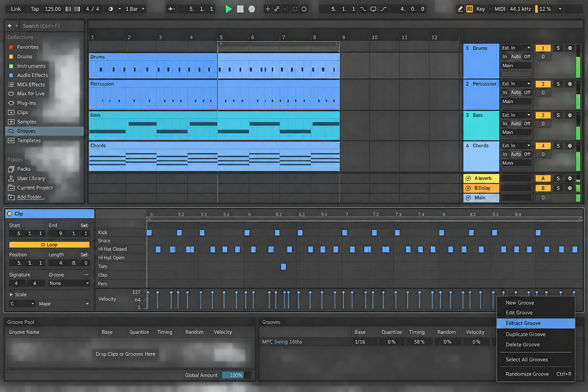Viewport: 588px width, 392px height.
Task: Open the Major scale type dropdown
Action: (64, 304)
